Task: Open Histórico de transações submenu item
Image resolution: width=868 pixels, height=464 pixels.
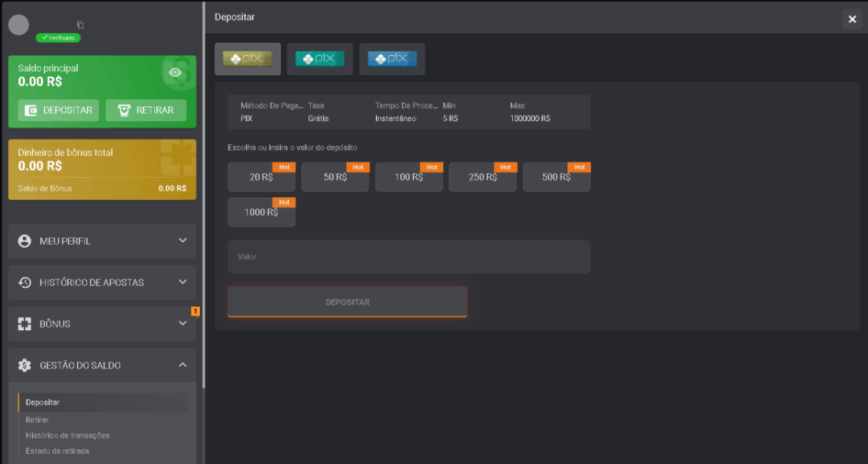Action: 67,435
